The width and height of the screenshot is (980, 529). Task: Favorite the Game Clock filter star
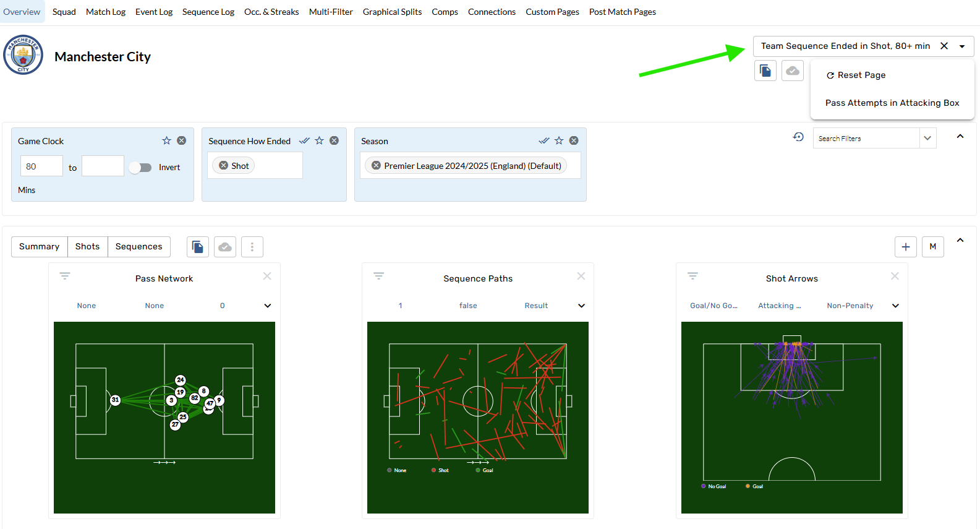[166, 140]
